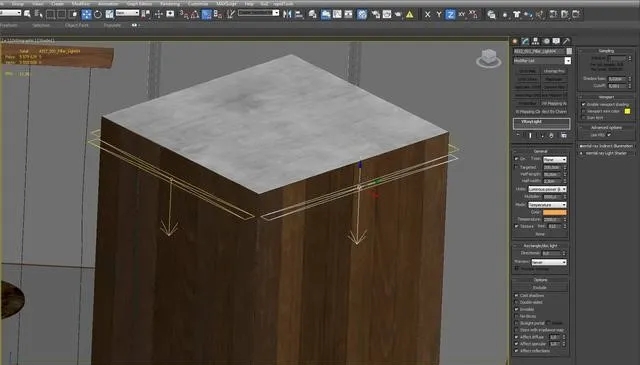Choose the Rectangular Selection Region tool
This screenshot has height=365, width=640.
50,15
